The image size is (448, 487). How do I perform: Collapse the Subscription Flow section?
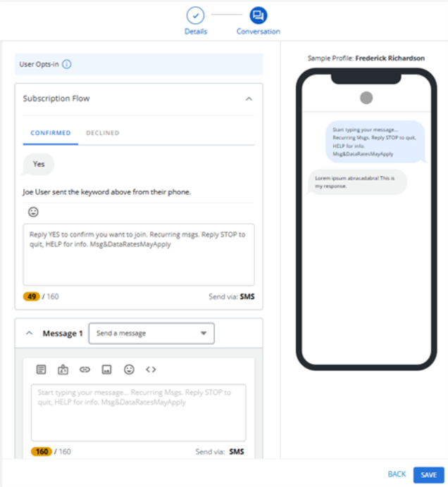point(249,99)
